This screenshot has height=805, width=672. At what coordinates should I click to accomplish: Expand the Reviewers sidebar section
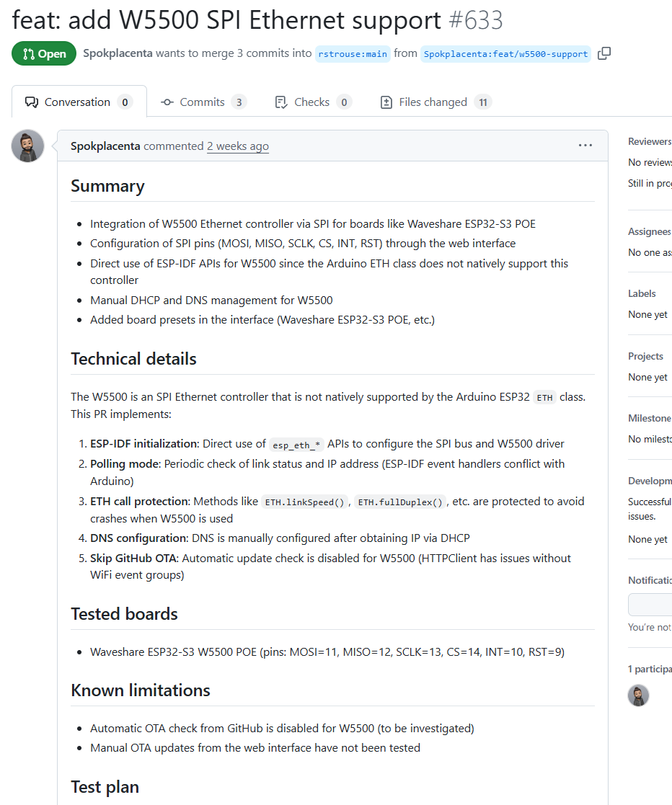click(649, 141)
